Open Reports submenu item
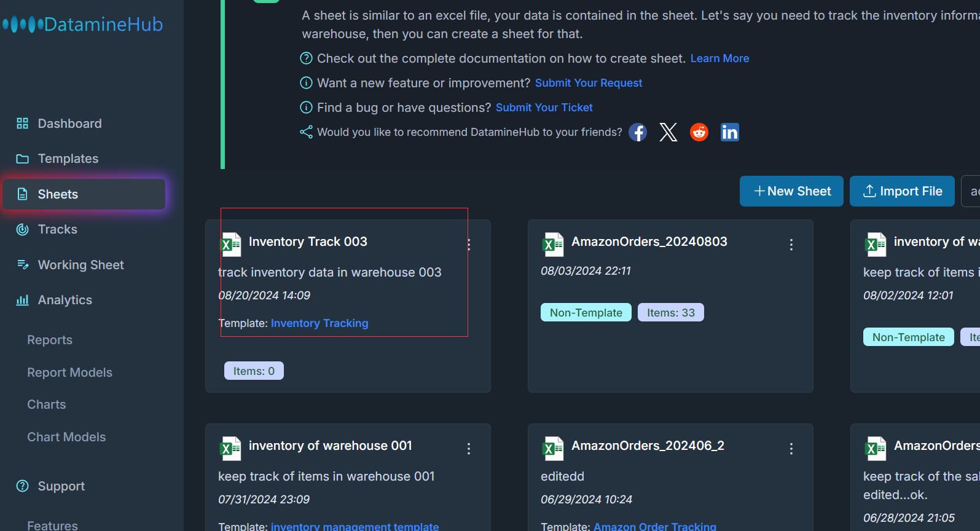This screenshot has width=980, height=531. (50, 340)
